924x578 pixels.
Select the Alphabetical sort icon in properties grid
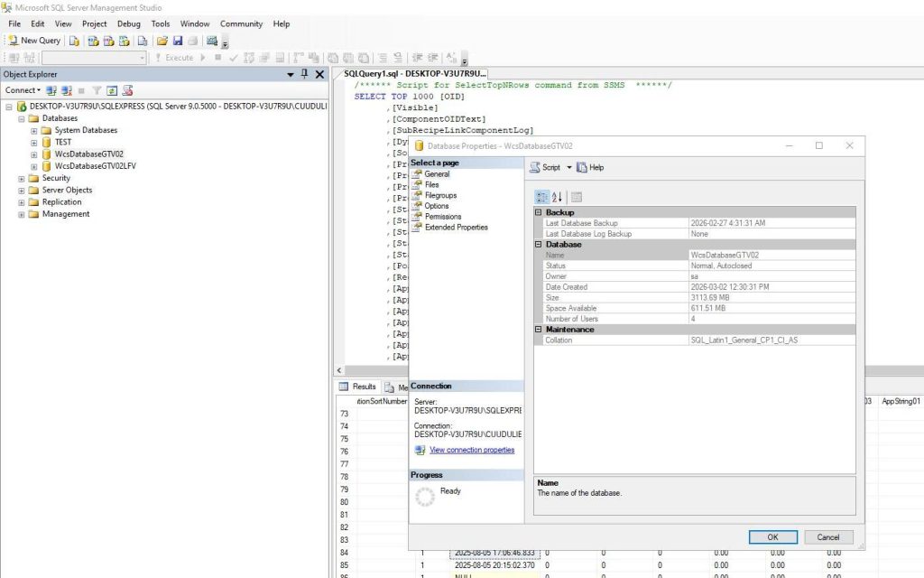tap(557, 197)
